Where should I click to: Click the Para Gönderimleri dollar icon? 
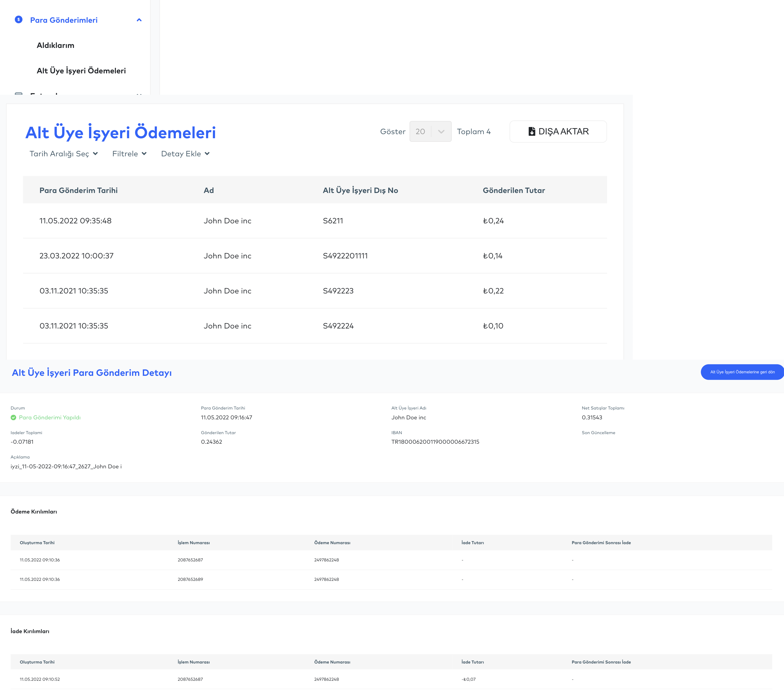point(18,19)
